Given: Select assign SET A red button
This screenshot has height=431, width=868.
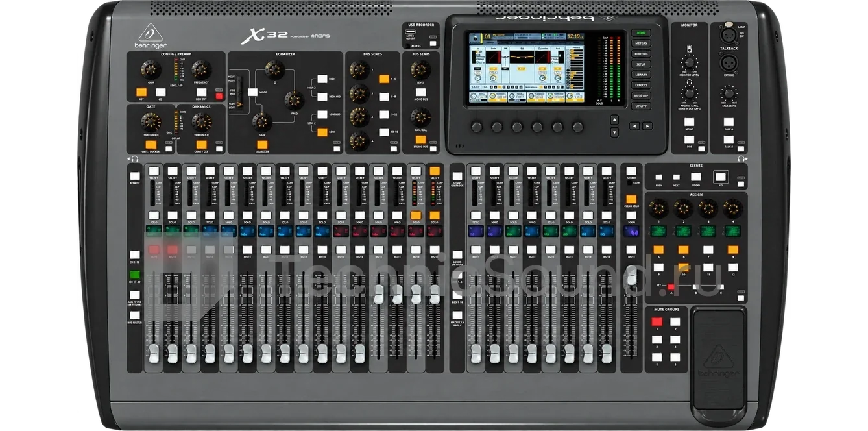Looking at the screenshot, I should (670, 286).
